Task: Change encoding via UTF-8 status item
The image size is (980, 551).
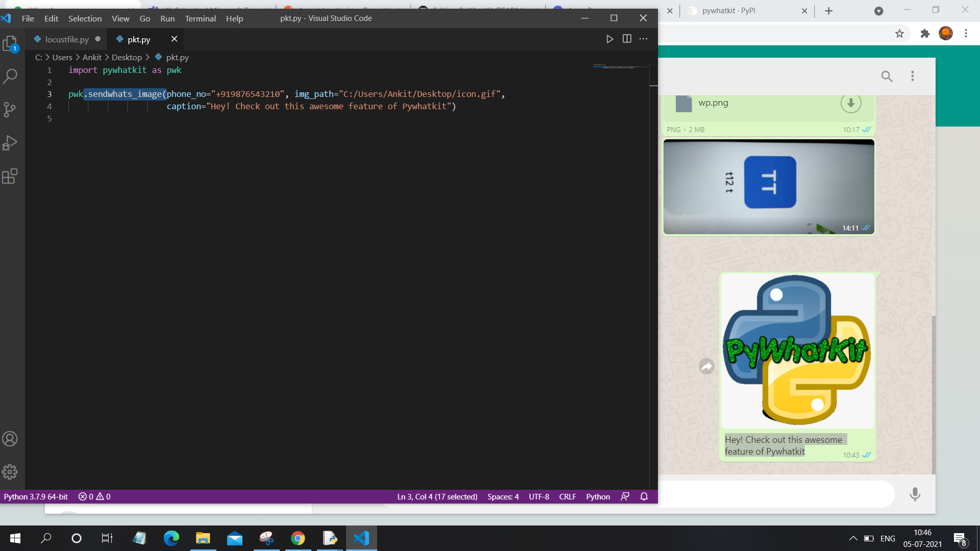Action: pyautogui.click(x=539, y=496)
